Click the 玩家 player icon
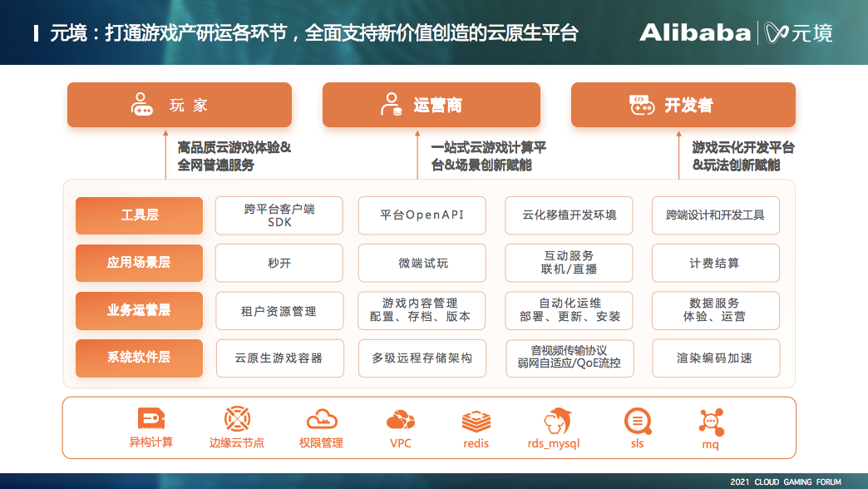 [x=141, y=104]
